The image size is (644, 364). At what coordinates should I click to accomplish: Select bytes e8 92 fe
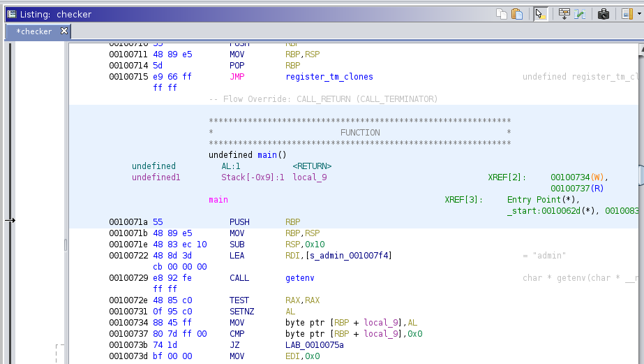[x=172, y=277]
